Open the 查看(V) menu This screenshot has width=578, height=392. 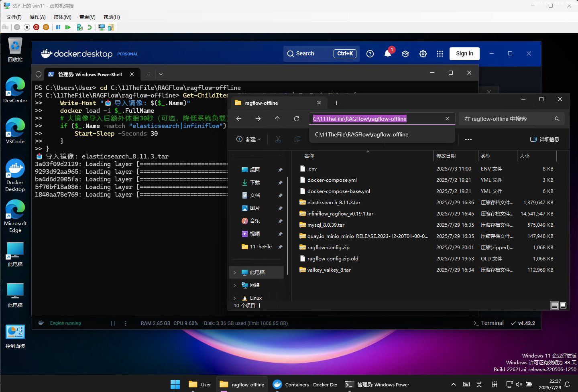[x=88, y=17]
